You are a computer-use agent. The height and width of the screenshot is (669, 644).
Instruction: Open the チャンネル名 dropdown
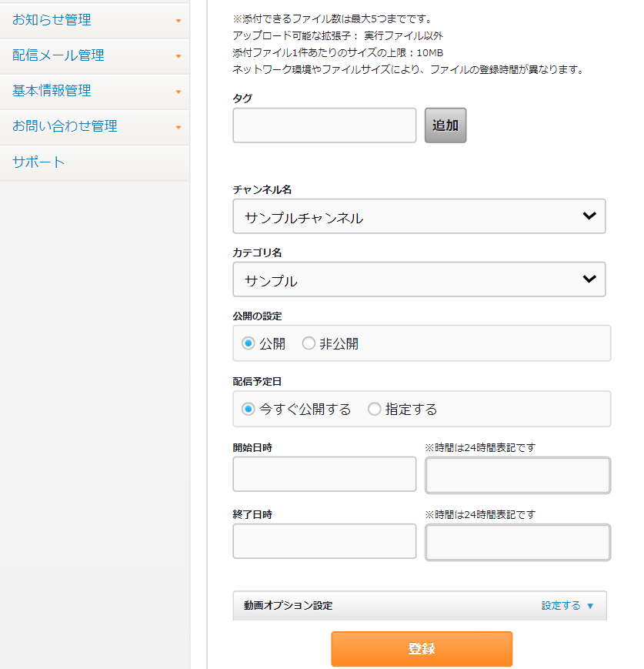point(419,216)
